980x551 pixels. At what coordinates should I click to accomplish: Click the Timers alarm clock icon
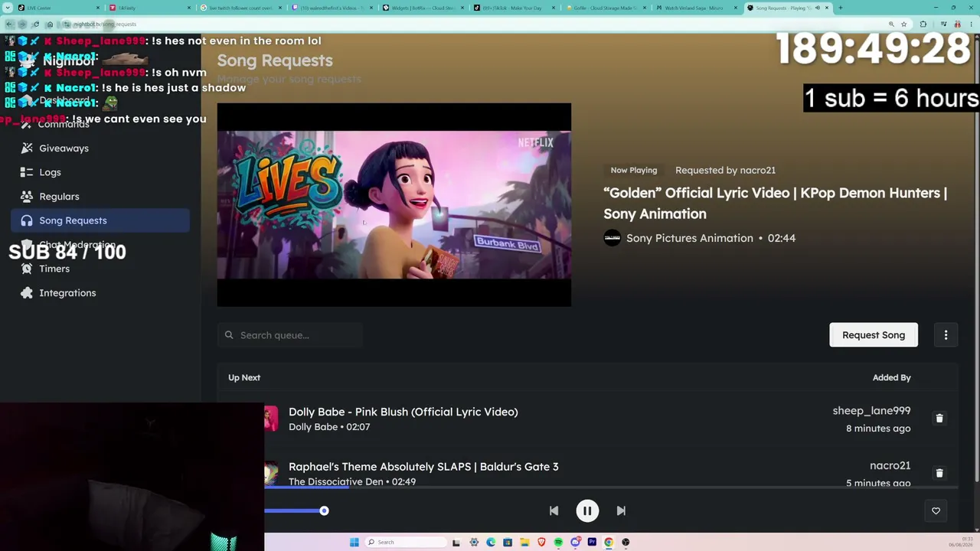(27, 269)
